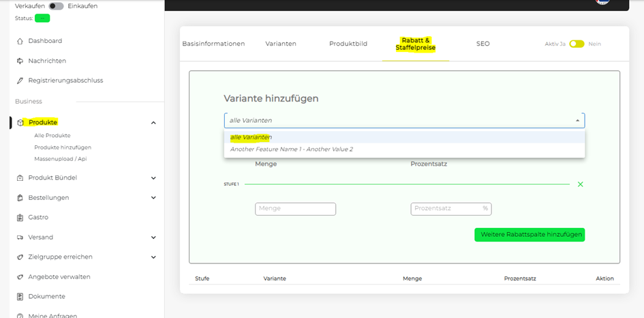The image size is (644, 318).
Task: Select 'Another Feature Name 1 - Another Value 2'
Action: click(x=405, y=149)
